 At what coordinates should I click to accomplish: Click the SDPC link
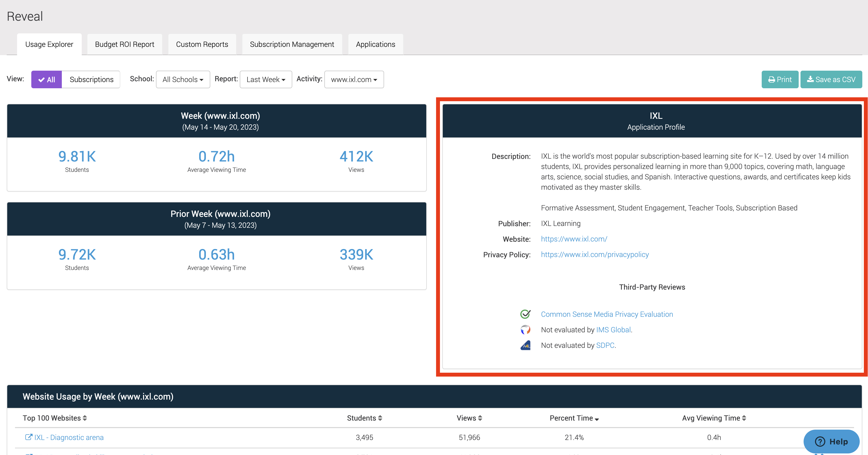coord(605,345)
